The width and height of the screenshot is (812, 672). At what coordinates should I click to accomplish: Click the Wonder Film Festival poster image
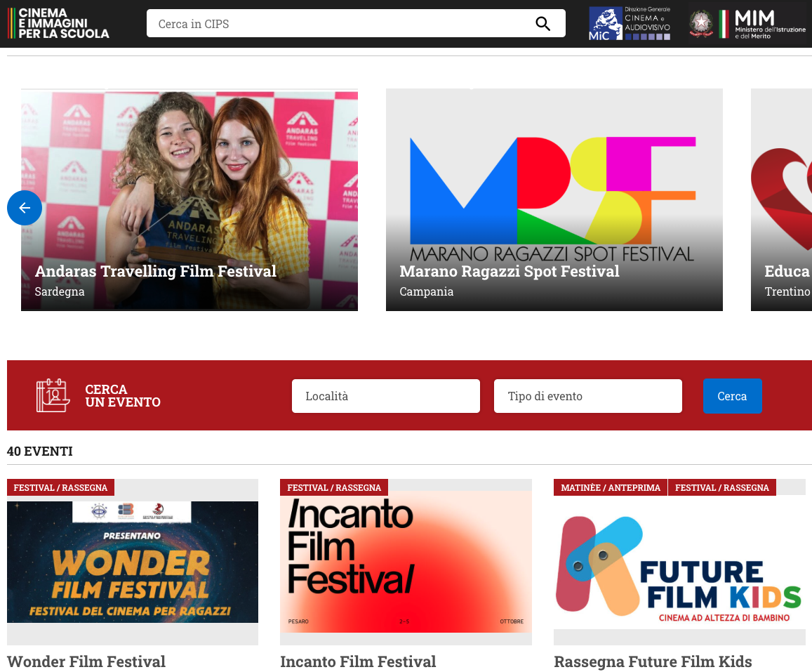pyautogui.click(x=133, y=562)
